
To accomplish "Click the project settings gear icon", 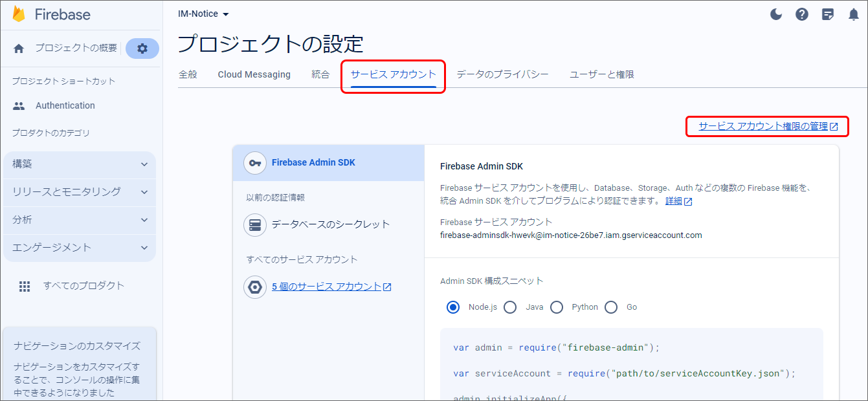I will (x=142, y=49).
